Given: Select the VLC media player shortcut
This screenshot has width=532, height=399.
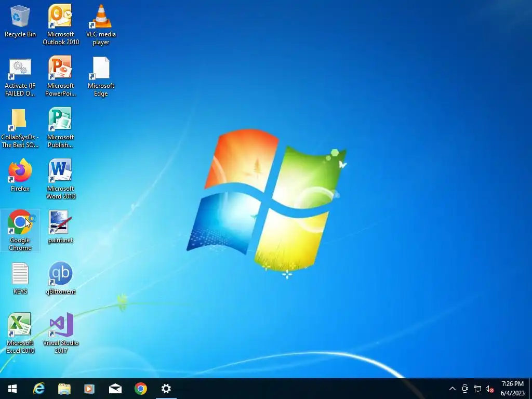Looking at the screenshot, I should tap(101, 24).
